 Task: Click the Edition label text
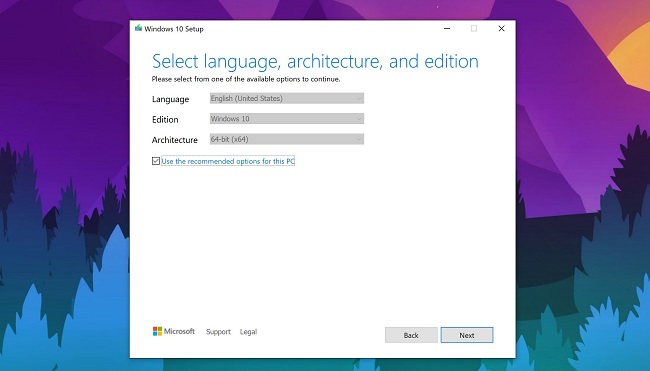click(165, 119)
